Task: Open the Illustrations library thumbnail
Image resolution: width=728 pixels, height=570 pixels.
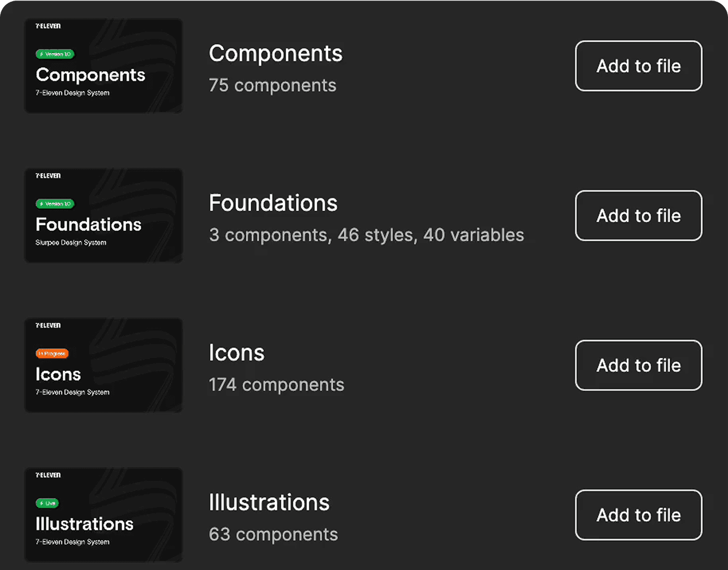Action: [104, 515]
